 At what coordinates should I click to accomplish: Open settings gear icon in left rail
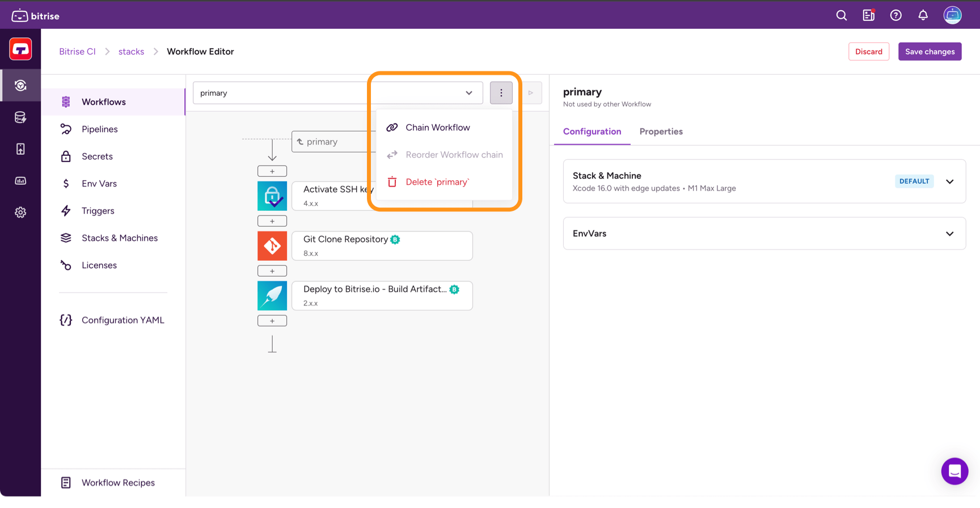tap(20, 213)
